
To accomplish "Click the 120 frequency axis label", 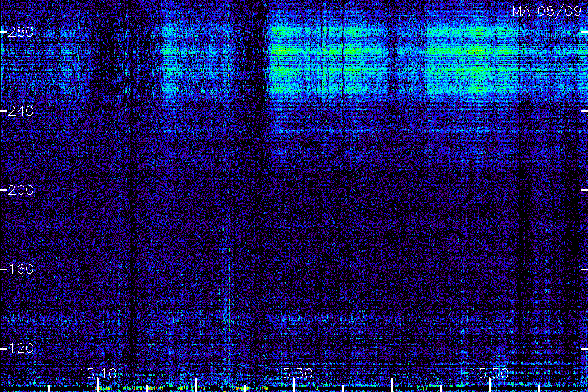I will click(21, 348).
